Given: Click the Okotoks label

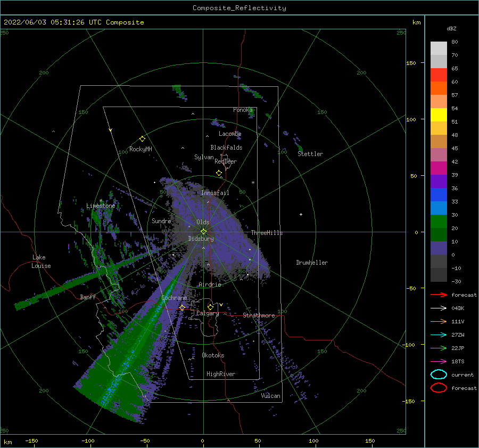Looking at the screenshot, I should pos(213,355).
